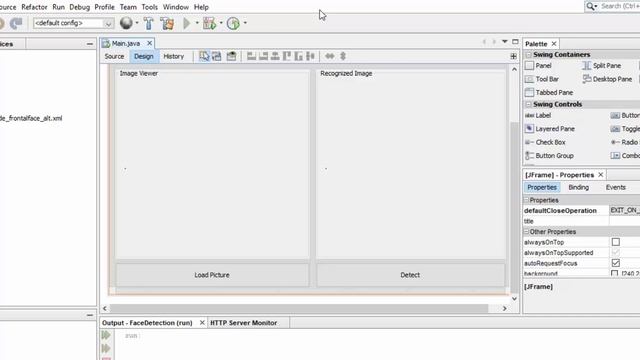Select the Check Box component in Palette
The width and height of the screenshot is (640, 360).
545,142
